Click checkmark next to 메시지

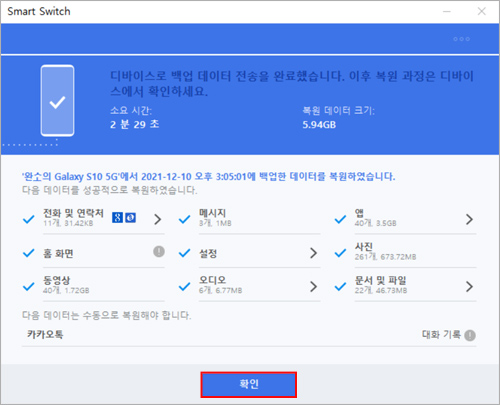184,219
